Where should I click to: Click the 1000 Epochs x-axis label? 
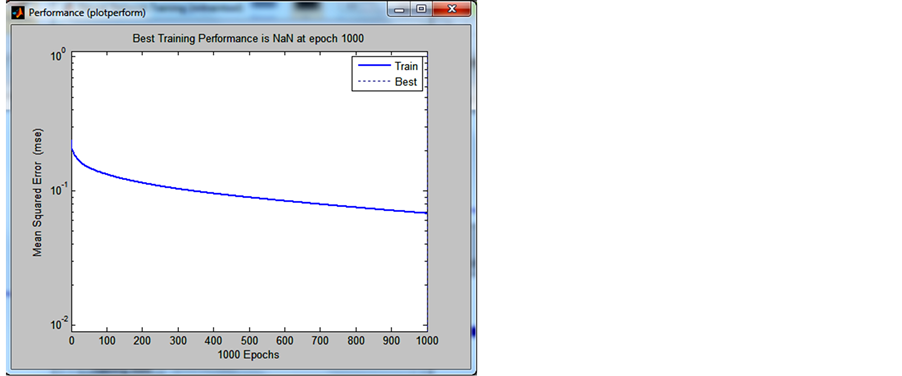point(249,355)
